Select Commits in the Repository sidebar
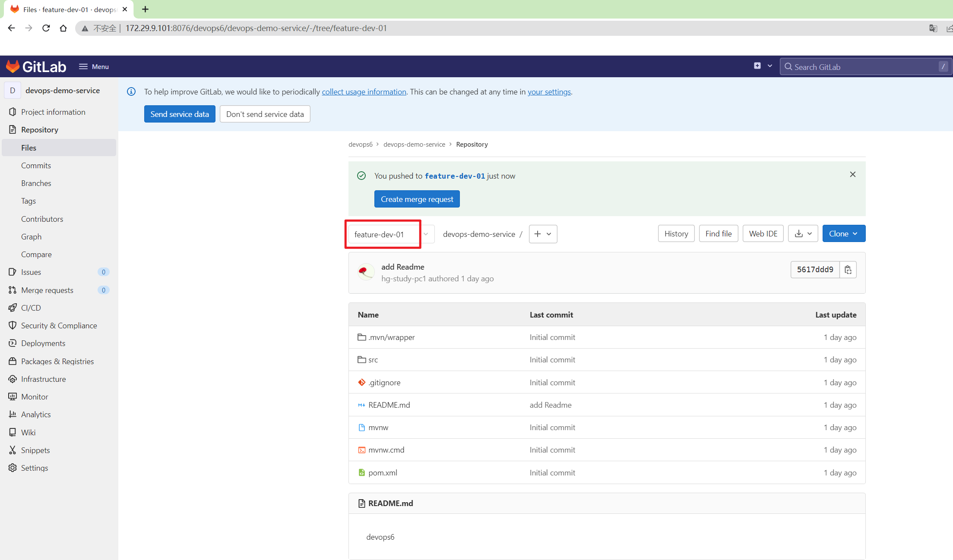 coord(36,165)
